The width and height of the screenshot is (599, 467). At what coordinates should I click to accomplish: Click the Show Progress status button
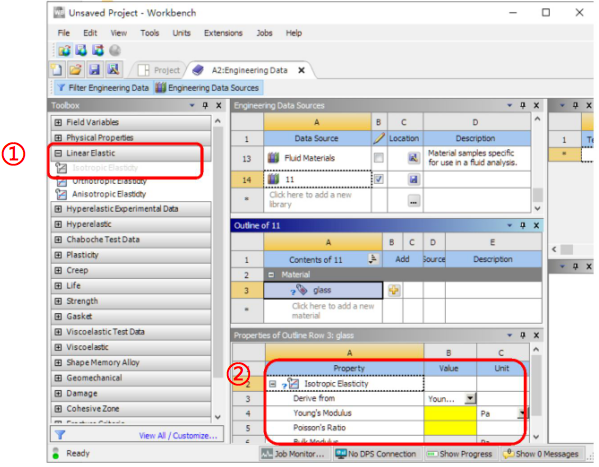pyautogui.click(x=460, y=454)
